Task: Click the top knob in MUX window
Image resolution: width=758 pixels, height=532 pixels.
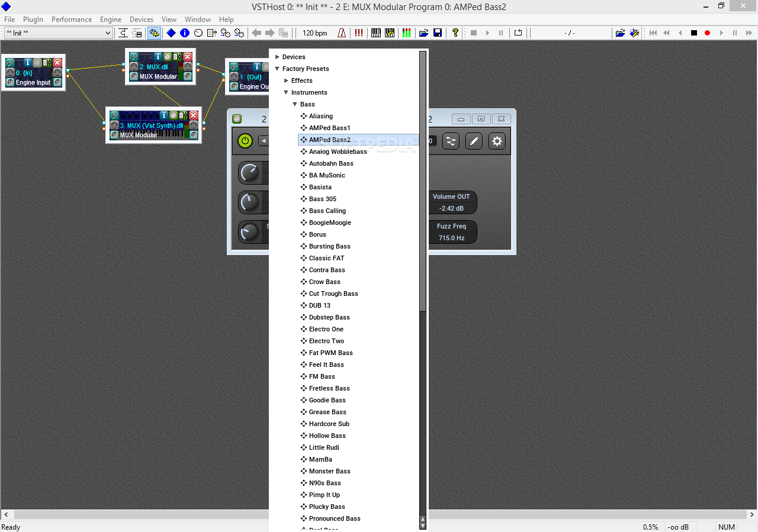Action: pos(249,173)
